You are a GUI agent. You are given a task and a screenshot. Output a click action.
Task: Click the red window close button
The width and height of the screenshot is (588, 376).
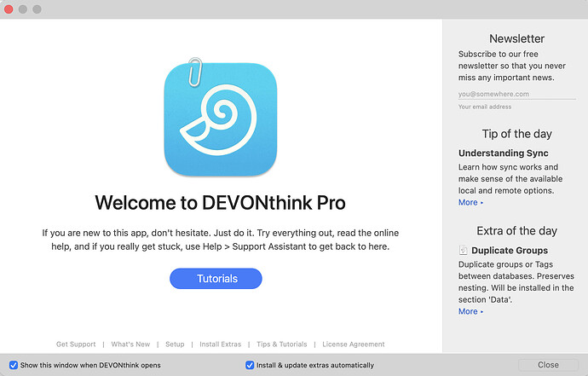10,9
